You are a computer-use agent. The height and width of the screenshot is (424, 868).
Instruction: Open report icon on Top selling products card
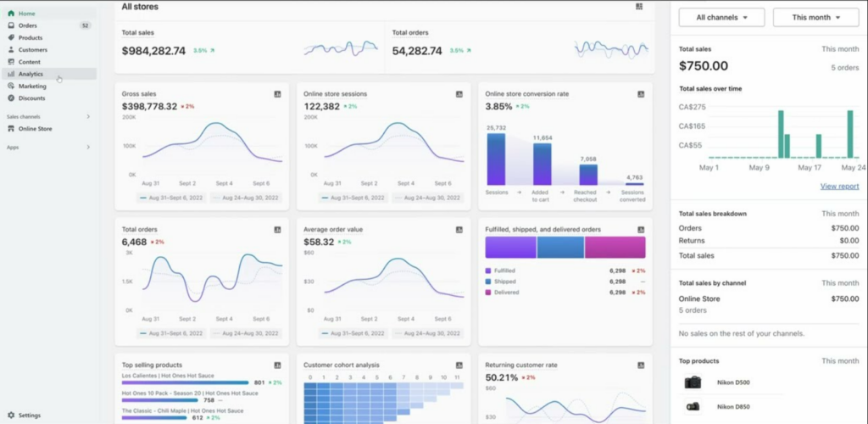click(x=277, y=365)
